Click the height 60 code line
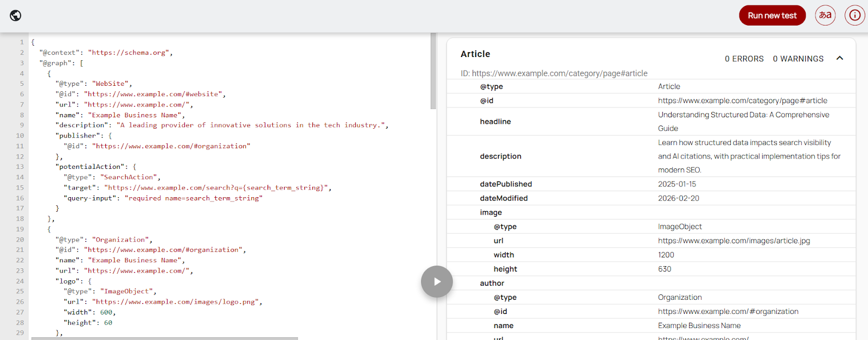Image resolution: width=868 pixels, height=340 pixels. pos(88,323)
